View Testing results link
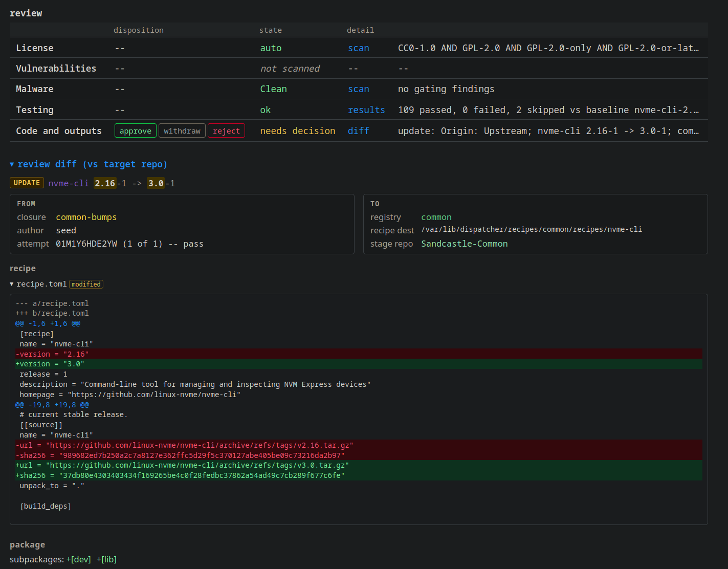728x569 pixels. [366, 110]
